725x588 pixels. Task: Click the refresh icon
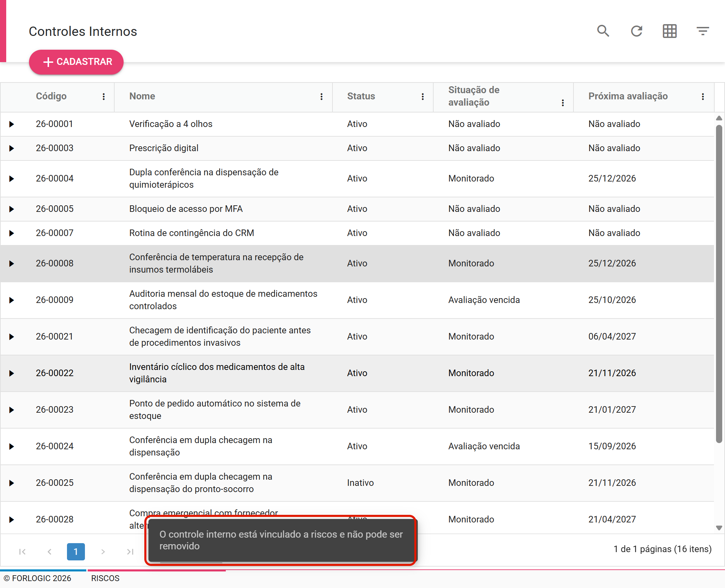636,31
